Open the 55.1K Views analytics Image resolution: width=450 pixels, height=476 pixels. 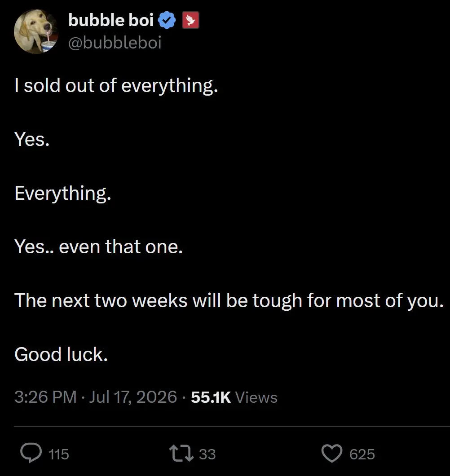(x=234, y=397)
